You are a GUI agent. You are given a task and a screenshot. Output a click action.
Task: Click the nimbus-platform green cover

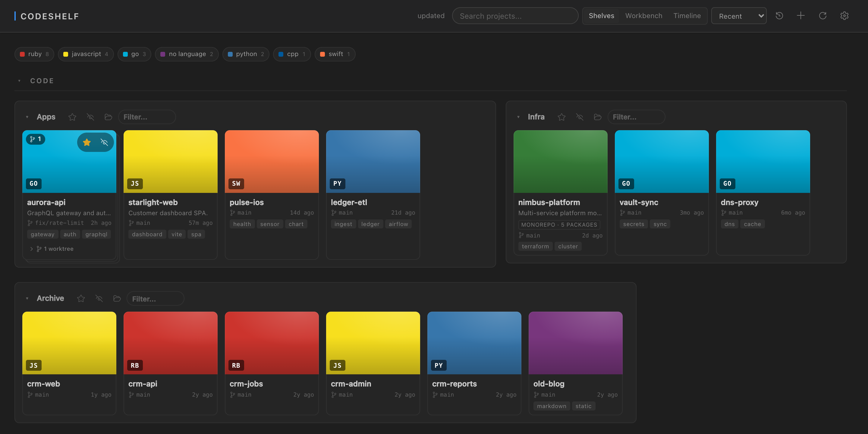click(560, 162)
